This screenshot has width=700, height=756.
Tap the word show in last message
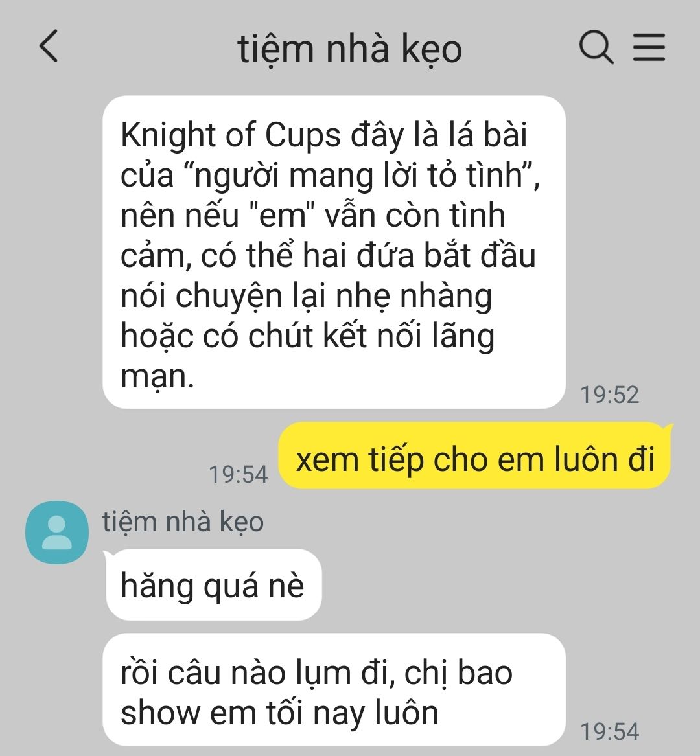pyautogui.click(x=161, y=713)
